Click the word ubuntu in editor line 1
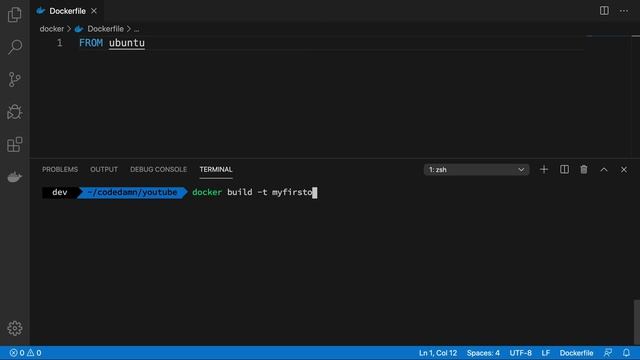 [127, 43]
